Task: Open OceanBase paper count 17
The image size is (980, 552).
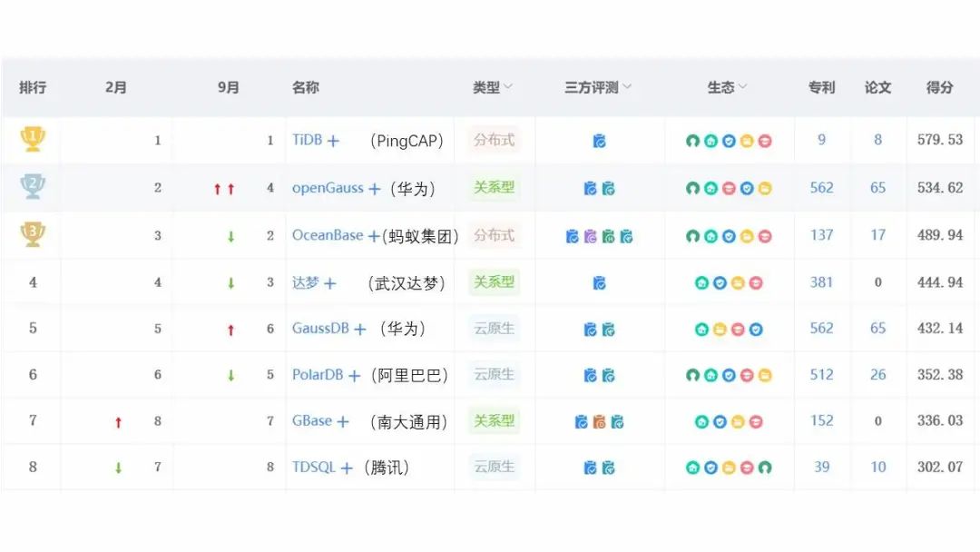Action: (877, 235)
